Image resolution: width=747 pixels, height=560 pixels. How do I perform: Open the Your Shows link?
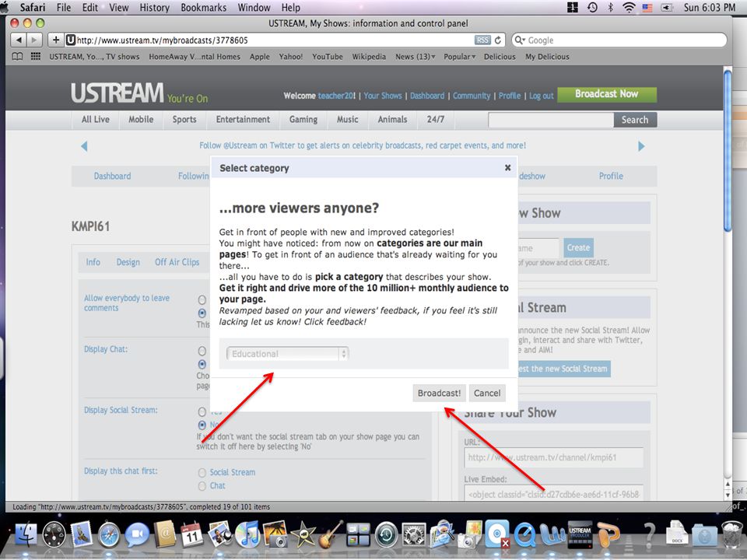(383, 96)
